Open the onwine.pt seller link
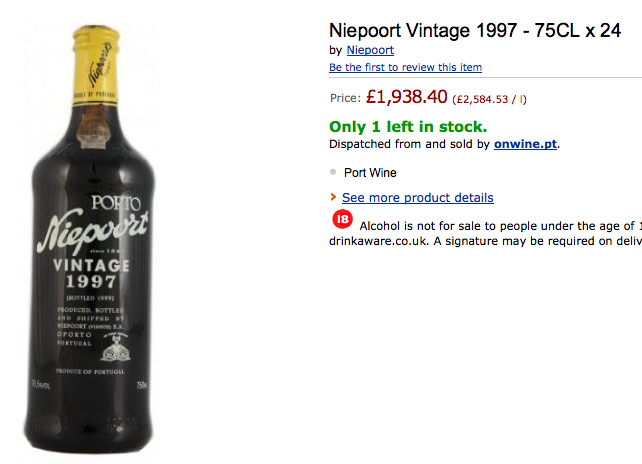This screenshot has height=464, width=642. pos(525,144)
